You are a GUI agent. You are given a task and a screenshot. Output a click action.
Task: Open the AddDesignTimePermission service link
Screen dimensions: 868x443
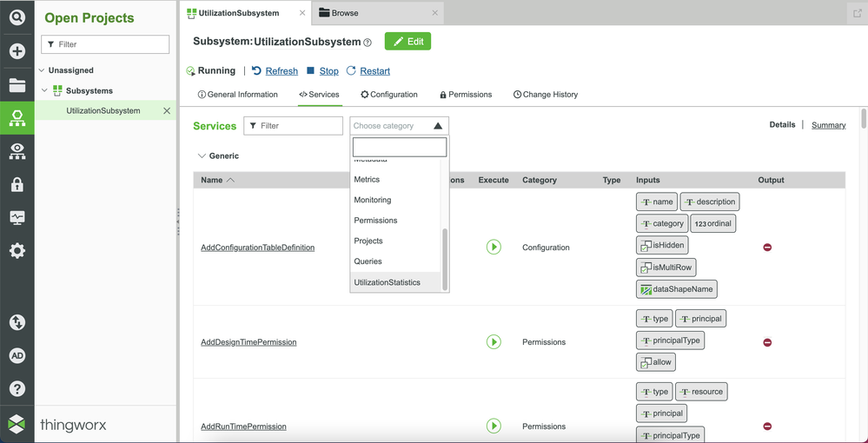[x=248, y=342]
